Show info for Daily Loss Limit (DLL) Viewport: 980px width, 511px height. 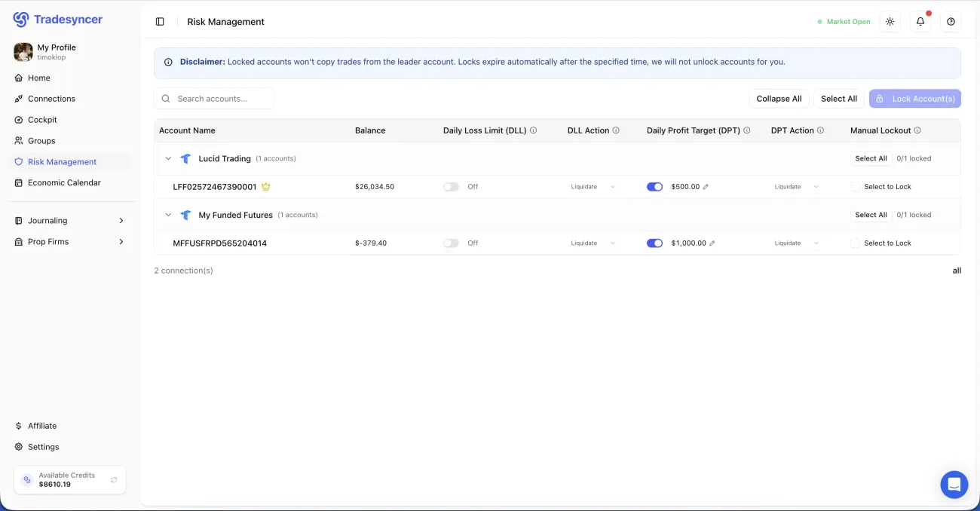[x=533, y=130]
